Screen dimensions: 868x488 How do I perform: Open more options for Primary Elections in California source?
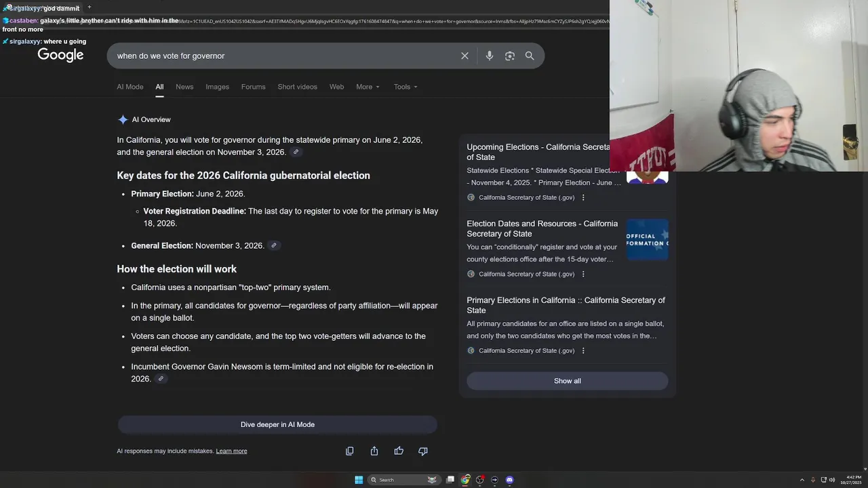[x=583, y=350]
